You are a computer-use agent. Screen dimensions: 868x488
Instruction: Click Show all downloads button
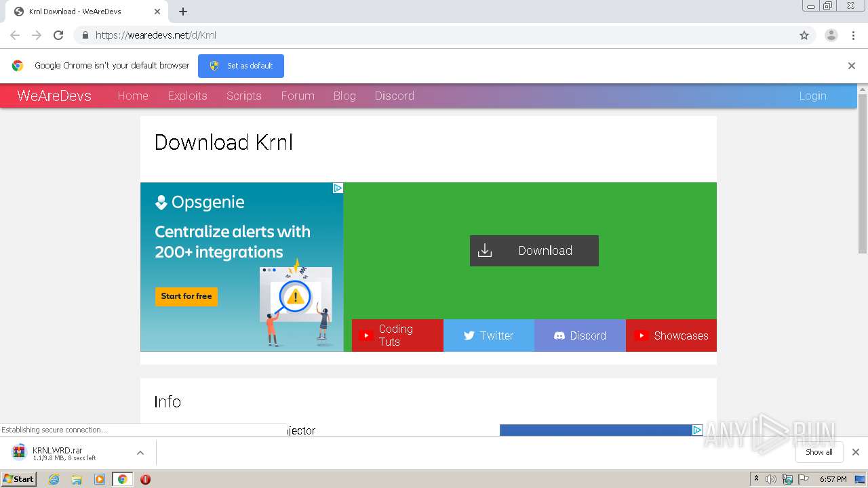tap(818, 452)
